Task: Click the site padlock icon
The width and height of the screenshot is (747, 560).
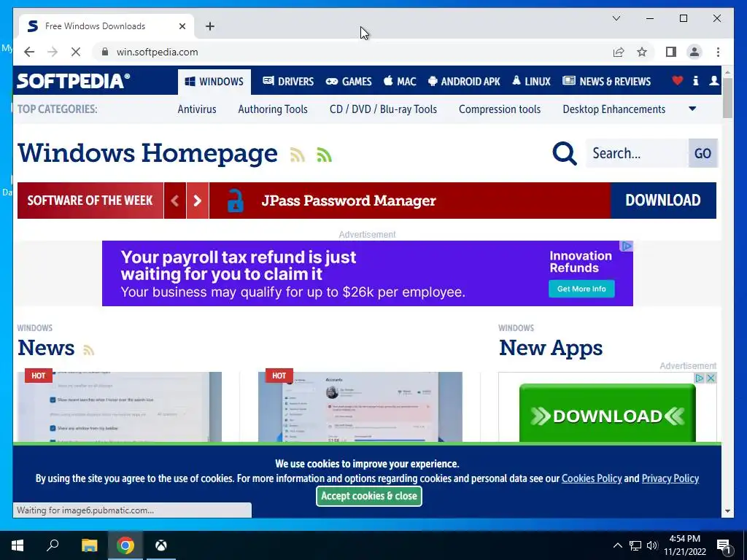Action: click(x=105, y=52)
